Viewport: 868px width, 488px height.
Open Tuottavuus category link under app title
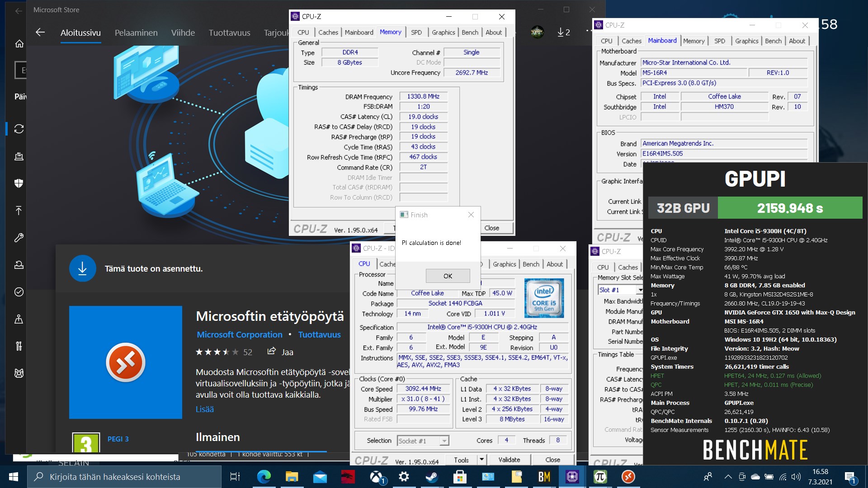tap(319, 334)
